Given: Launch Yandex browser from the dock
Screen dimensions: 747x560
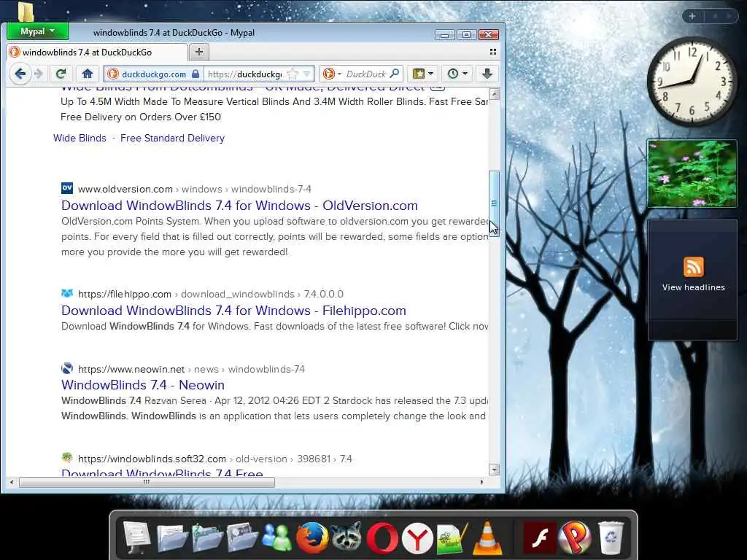Looking at the screenshot, I should (x=417, y=539).
